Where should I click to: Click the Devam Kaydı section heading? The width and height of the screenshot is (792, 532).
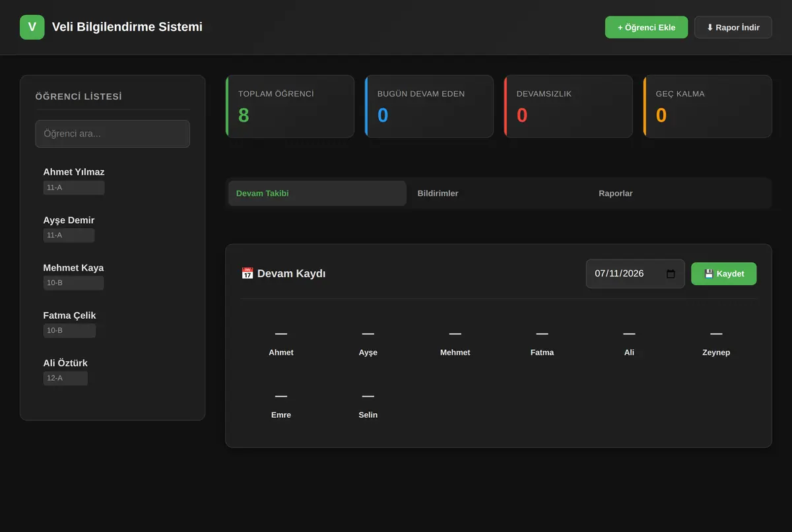coord(283,274)
